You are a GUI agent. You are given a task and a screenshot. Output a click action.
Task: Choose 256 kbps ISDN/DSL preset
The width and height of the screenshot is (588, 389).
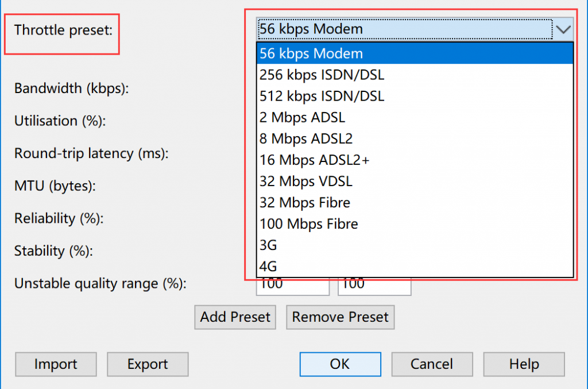pyautogui.click(x=415, y=75)
